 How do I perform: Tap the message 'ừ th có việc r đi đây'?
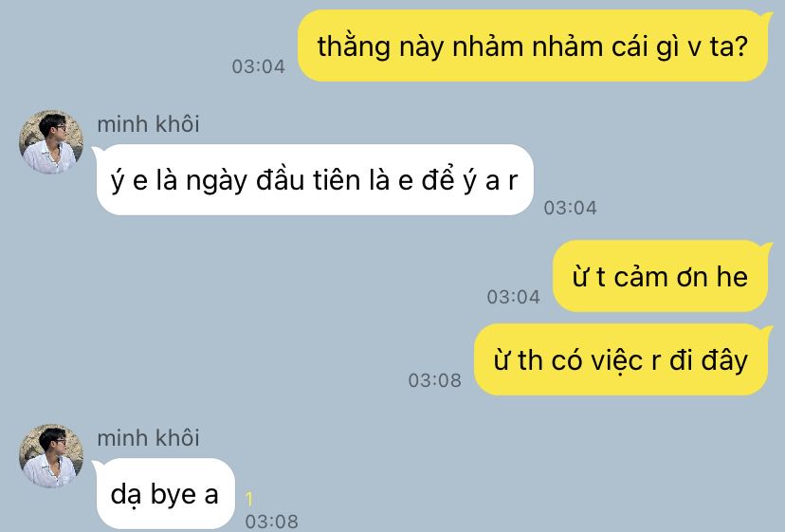click(621, 359)
